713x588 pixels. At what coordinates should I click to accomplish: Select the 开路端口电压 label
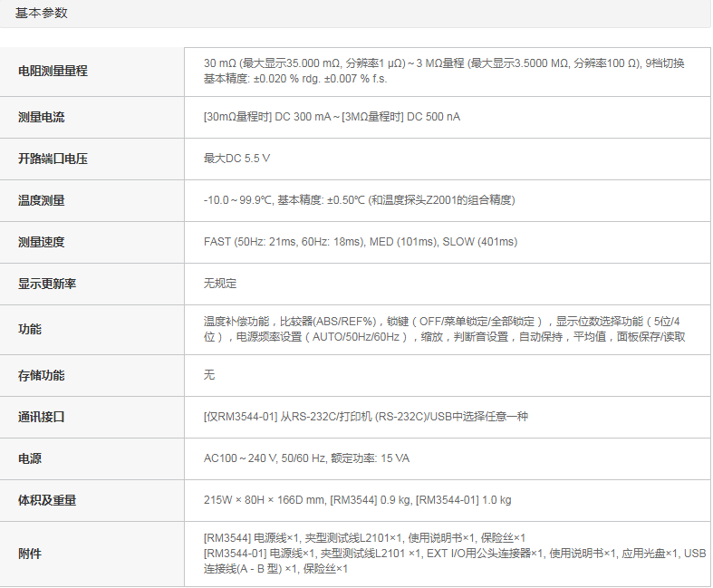coord(53,159)
